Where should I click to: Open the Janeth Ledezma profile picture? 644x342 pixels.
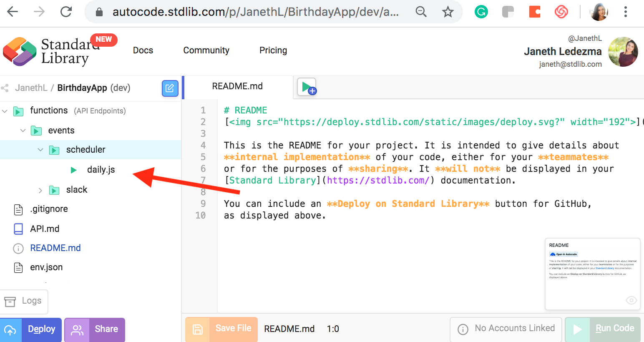pos(623,52)
